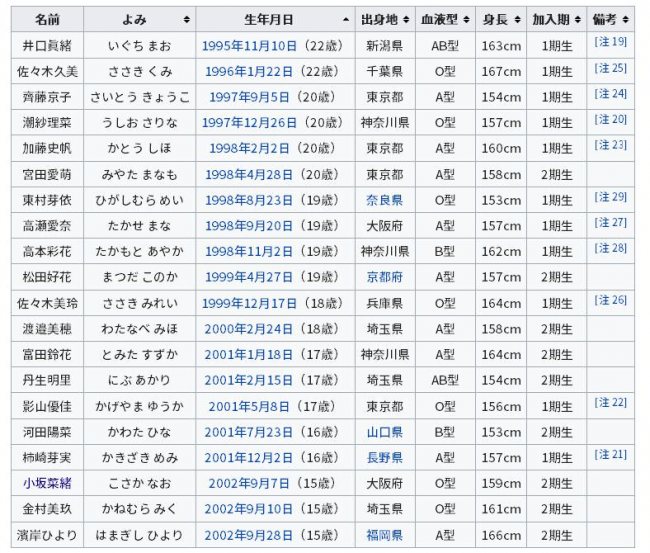Open the 1998年4月28日 date link
650x553 pixels.
(250, 175)
